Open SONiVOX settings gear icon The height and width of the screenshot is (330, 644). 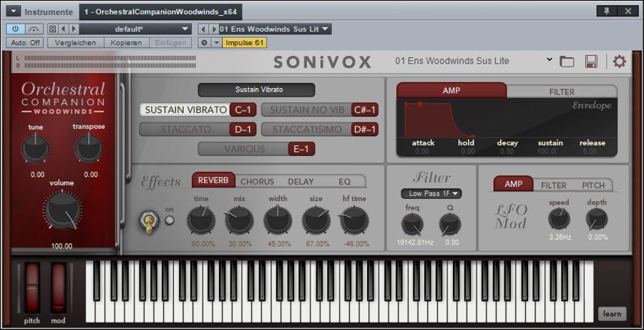(620, 62)
